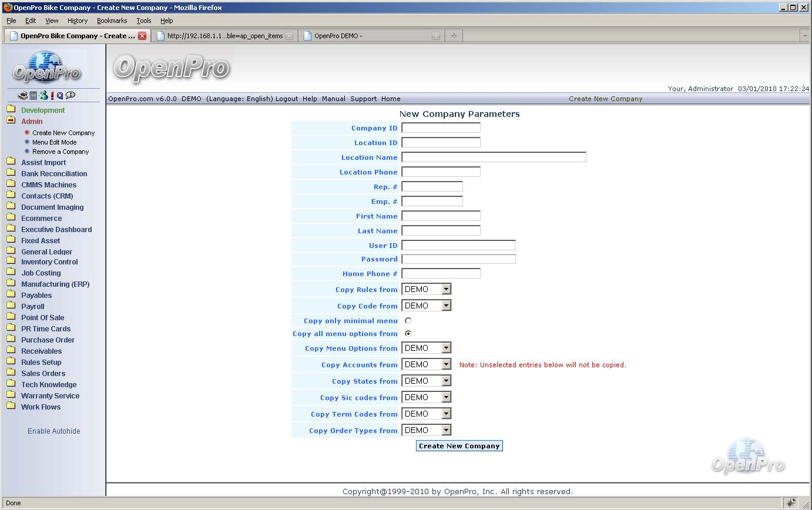
Task: Select the Copy all menu options radio button
Action: tap(408, 334)
